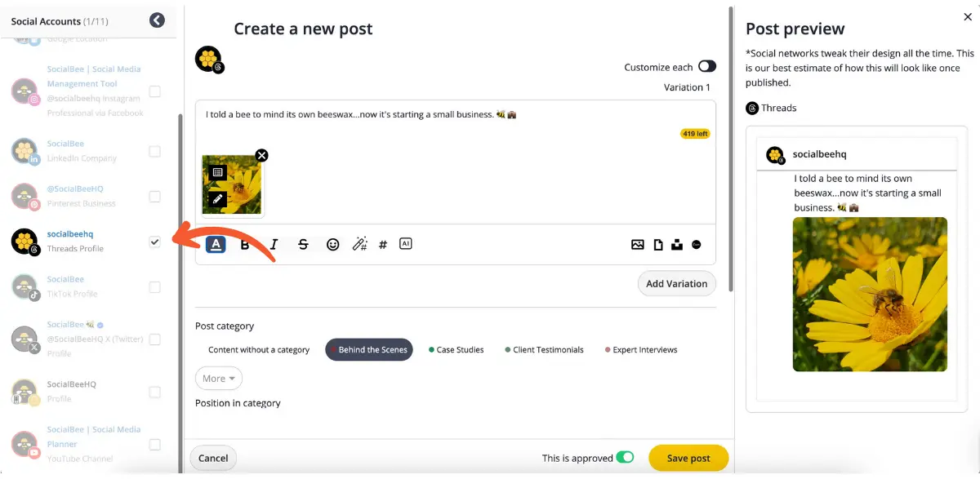980x479 pixels.
Task: Uncheck the socialbeehq Threads Profile account
Action: [x=154, y=242]
